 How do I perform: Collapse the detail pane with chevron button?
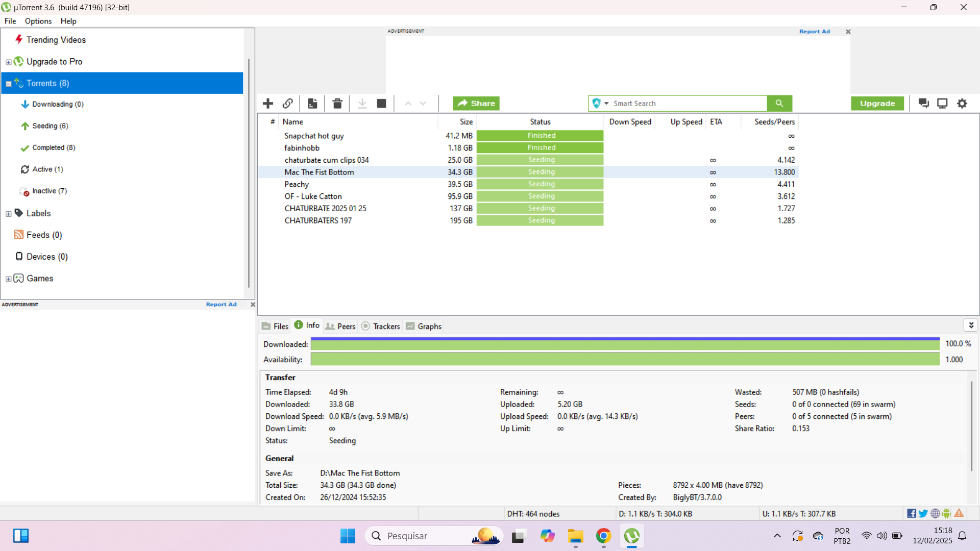pyautogui.click(x=971, y=325)
